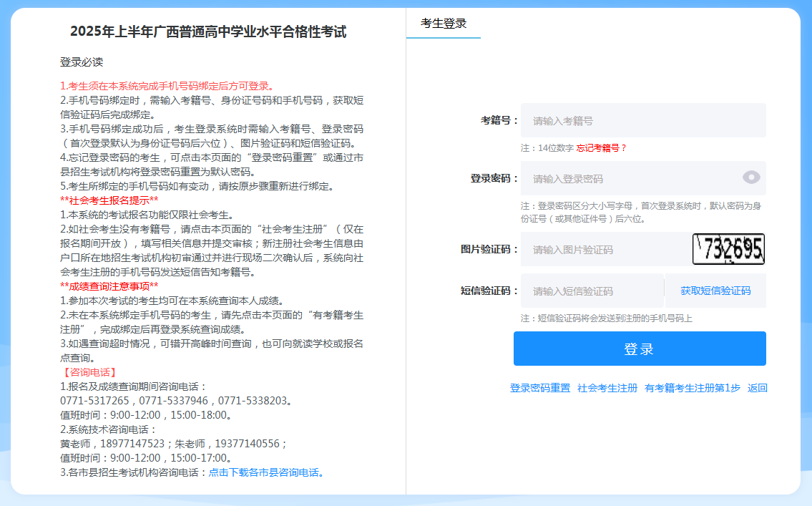Image resolution: width=812 pixels, height=506 pixels.
Task: Click the blue 登录 button
Action: click(640, 349)
